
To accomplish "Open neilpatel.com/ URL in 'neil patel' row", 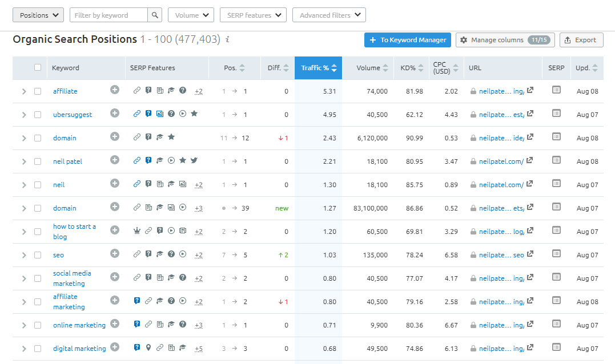I will click(x=501, y=161).
